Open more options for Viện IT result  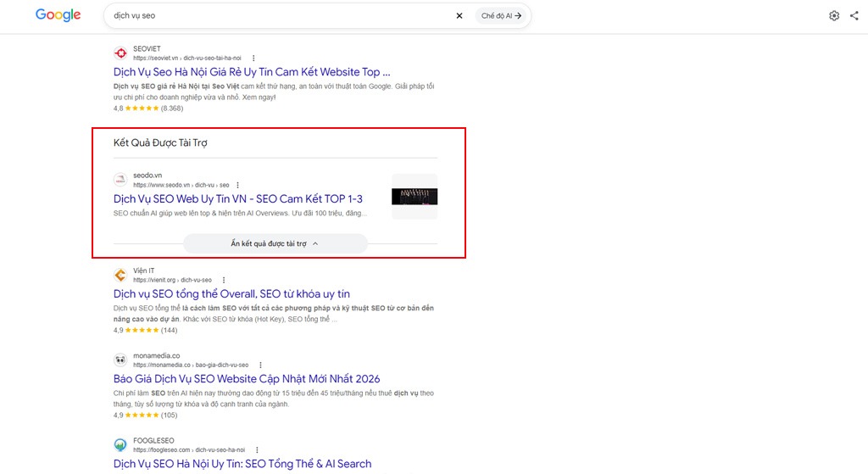tap(224, 280)
